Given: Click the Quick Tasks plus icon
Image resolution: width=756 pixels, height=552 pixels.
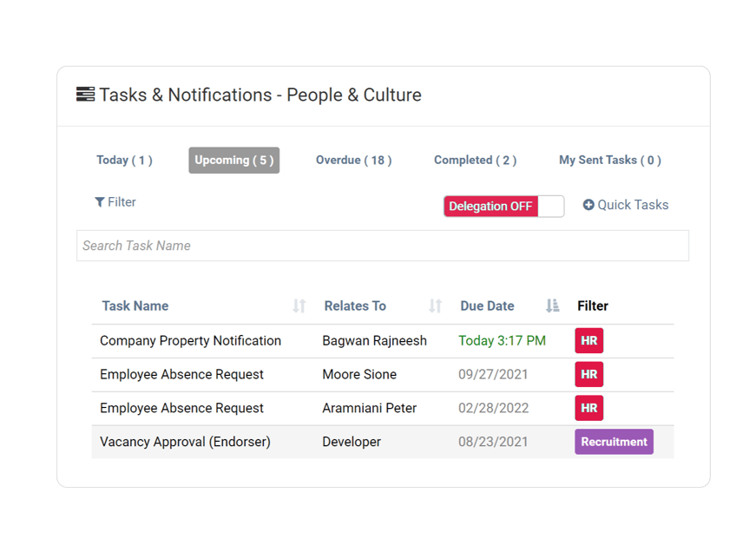Looking at the screenshot, I should [588, 206].
